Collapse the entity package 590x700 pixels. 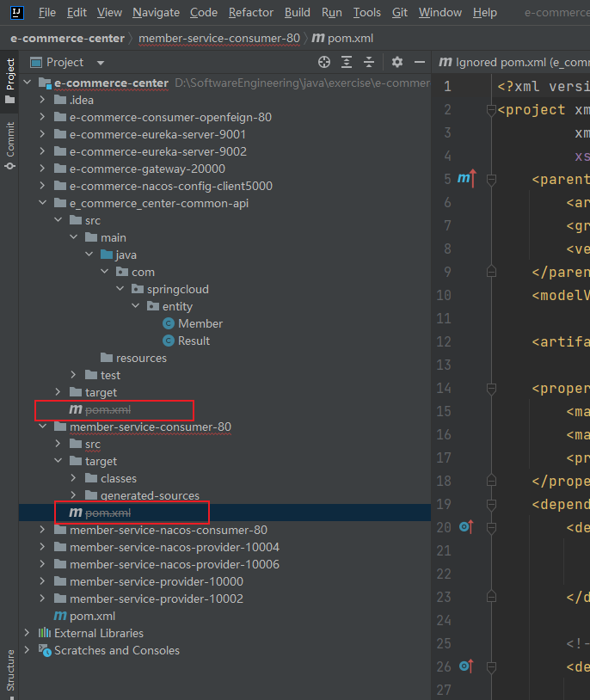pyautogui.click(x=135, y=306)
